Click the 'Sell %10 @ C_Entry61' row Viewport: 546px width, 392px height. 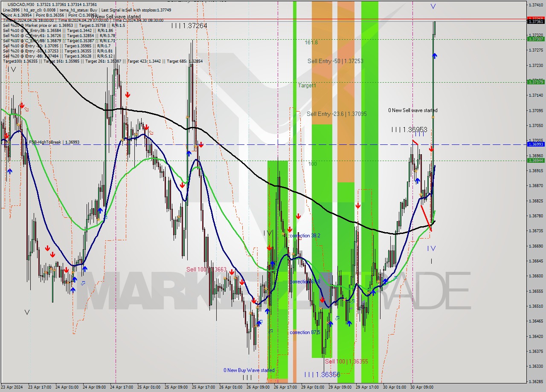coord(59,35)
